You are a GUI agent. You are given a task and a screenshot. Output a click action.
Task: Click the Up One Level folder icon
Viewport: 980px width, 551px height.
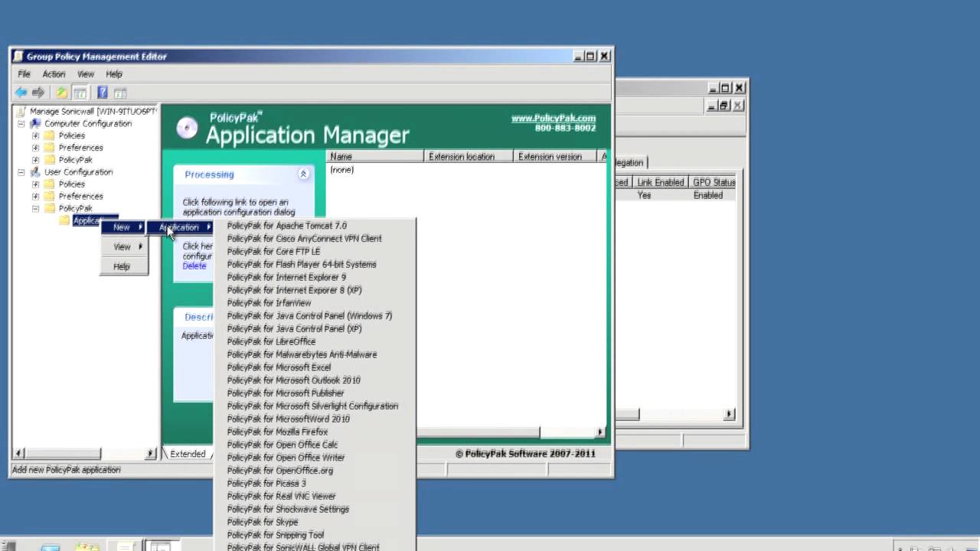tap(61, 93)
